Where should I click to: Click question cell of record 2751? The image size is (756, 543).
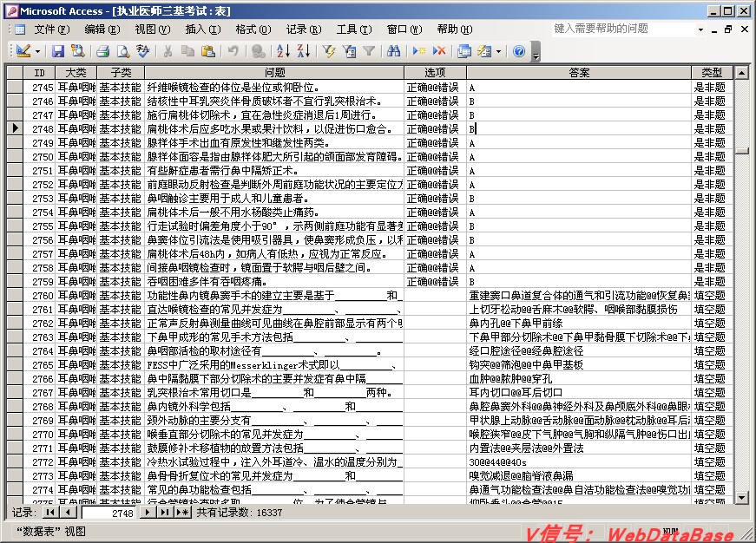[274, 171]
